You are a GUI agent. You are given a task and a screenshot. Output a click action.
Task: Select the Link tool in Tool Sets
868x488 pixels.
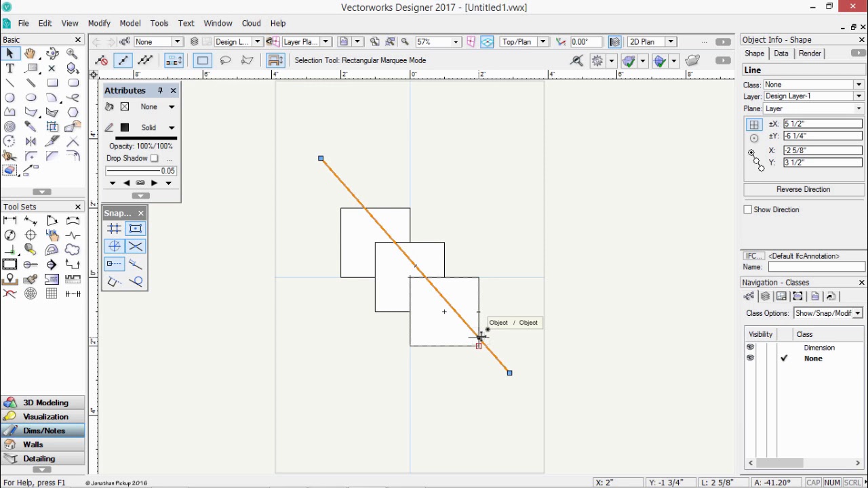pyautogui.click(x=52, y=235)
